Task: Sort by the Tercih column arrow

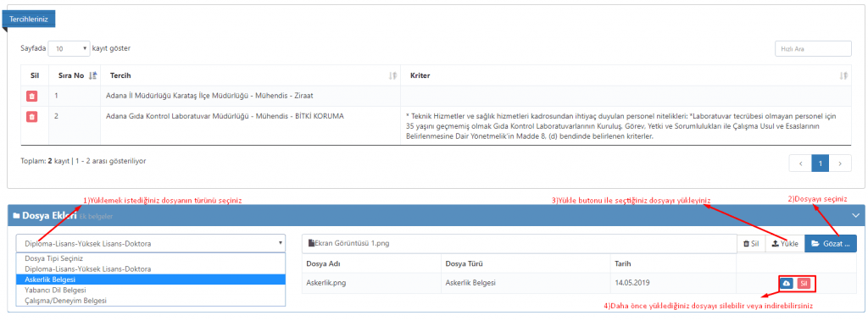Action: 393,76
